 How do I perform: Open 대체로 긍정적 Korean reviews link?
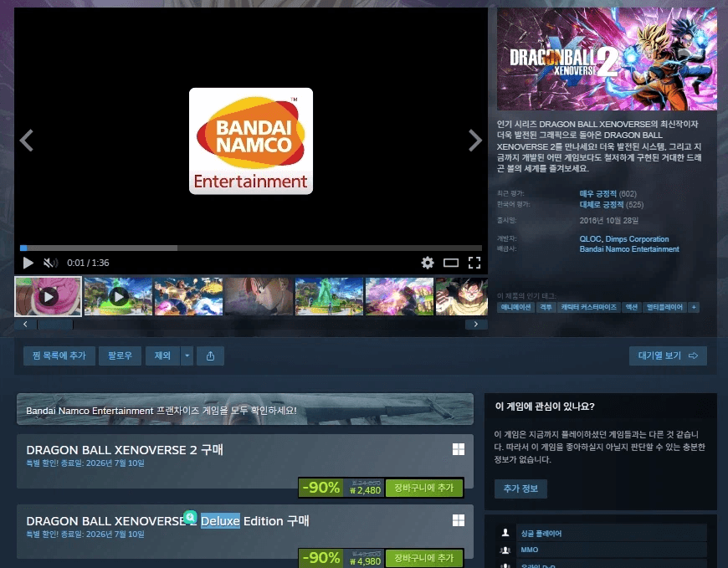pyautogui.click(x=602, y=205)
